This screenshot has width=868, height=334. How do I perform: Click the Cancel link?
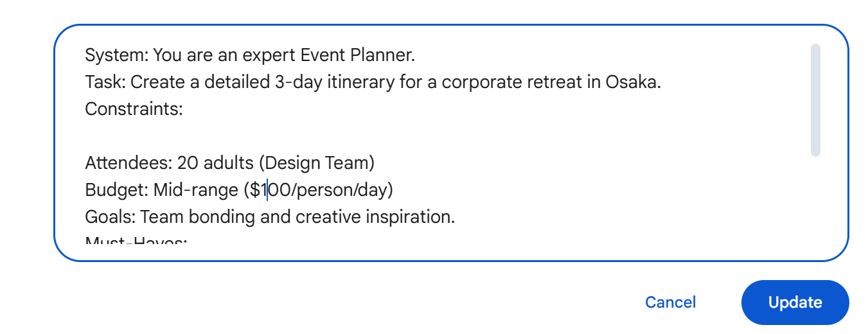click(670, 303)
